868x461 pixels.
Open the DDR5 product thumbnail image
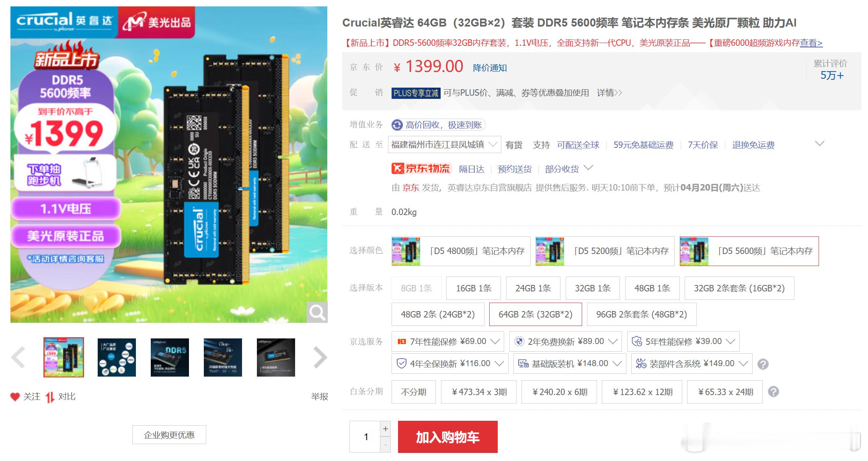pos(170,357)
